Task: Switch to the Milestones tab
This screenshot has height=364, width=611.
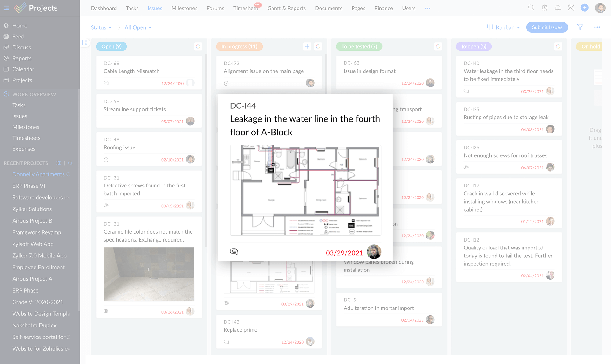Action: (x=184, y=8)
